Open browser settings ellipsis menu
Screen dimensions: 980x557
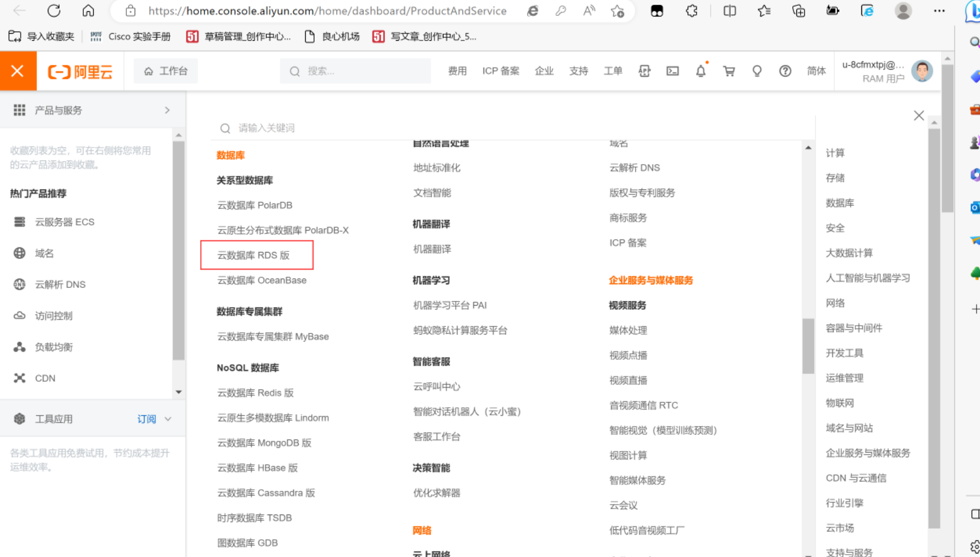pyautogui.click(x=939, y=11)
